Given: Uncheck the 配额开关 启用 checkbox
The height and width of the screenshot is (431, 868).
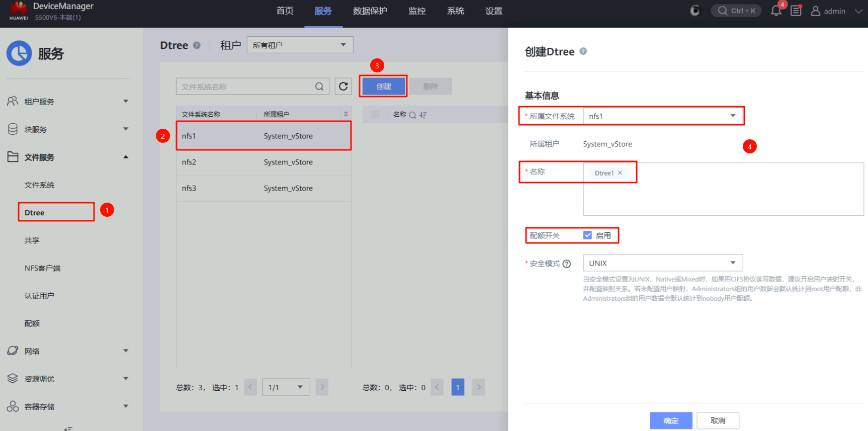Looking at the screenshot, I should pos(587,235).
